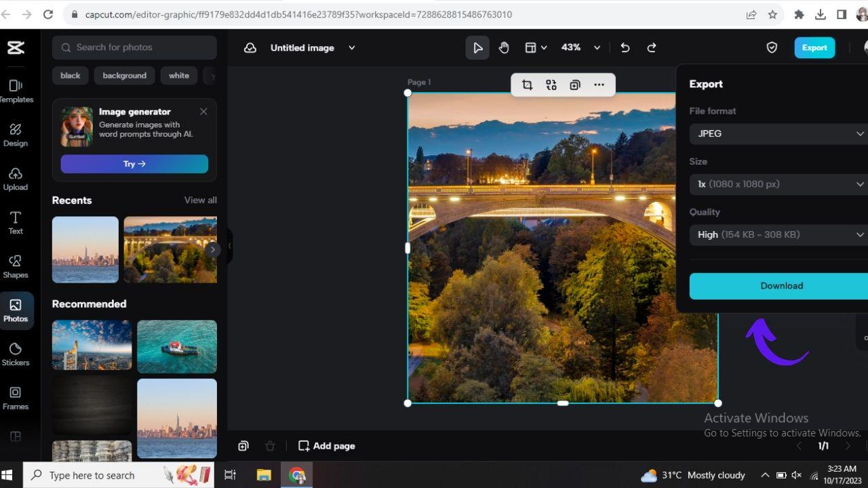Collapse the Photos side panel handle
Image resolution: width=868 pixels, height=488 pixels.
coord(229,247)
